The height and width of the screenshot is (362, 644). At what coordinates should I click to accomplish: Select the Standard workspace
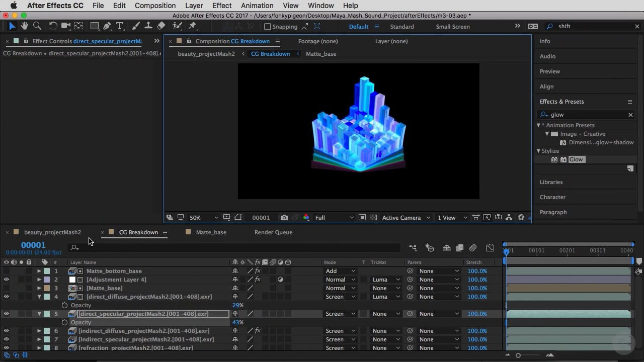point(402,27)
